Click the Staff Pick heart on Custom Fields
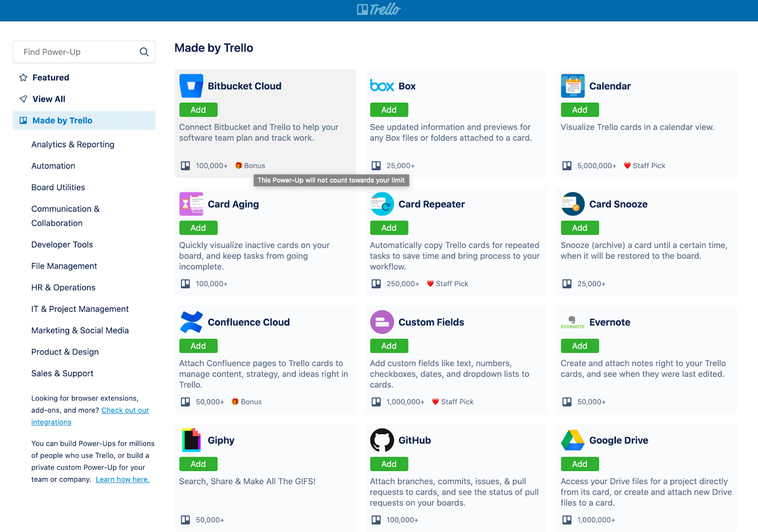Screen dimensions: 758x532 435,401
